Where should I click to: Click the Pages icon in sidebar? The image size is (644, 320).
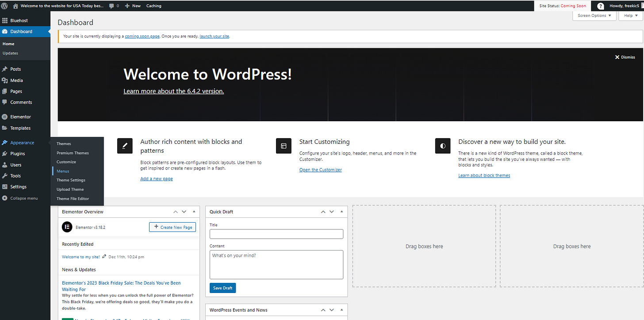[x=5, y=91]
